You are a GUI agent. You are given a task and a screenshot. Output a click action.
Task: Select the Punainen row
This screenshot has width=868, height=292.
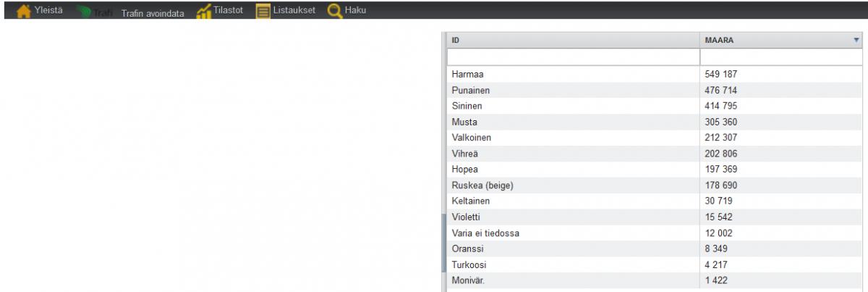tap(655, 90)
